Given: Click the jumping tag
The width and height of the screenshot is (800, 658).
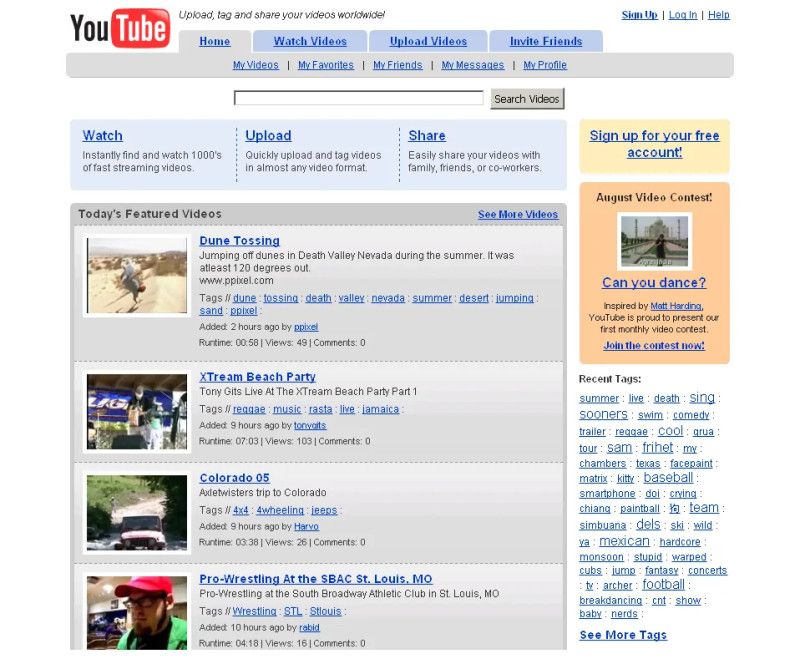Looking at the screenshot, I should pos(514,298).
